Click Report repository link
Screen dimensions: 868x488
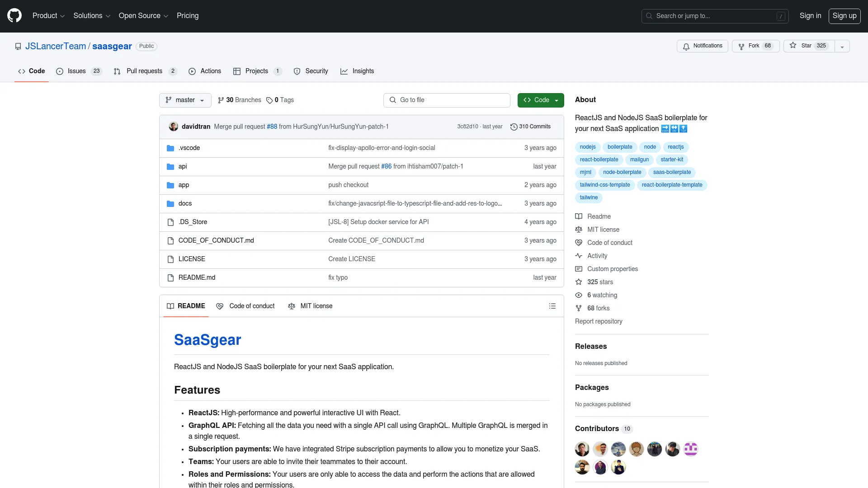point(599,322)
